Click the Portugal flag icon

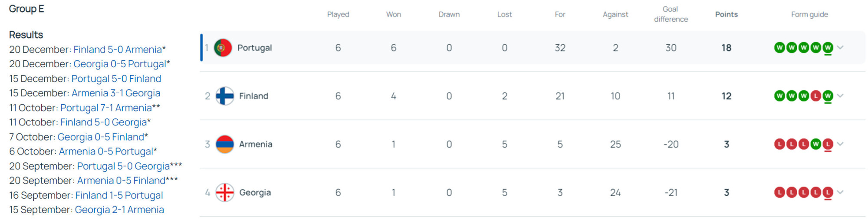(x=223, y=48)
